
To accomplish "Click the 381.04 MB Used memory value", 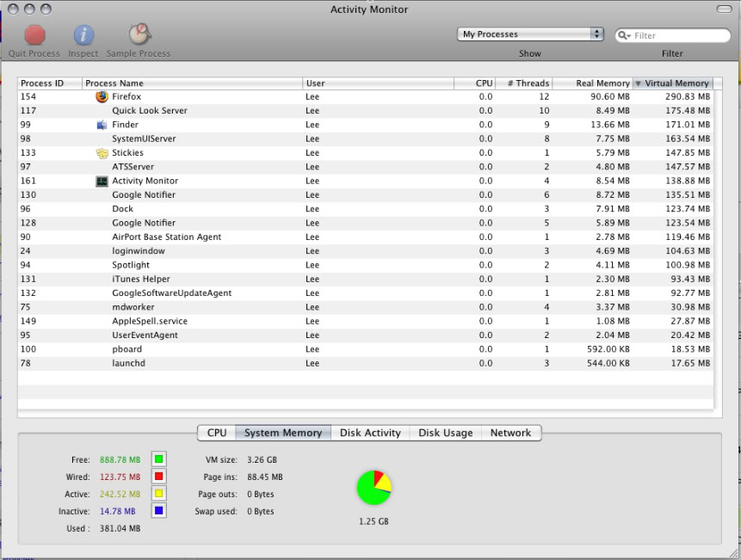I will pyautogui.click(x=120, y=528).
